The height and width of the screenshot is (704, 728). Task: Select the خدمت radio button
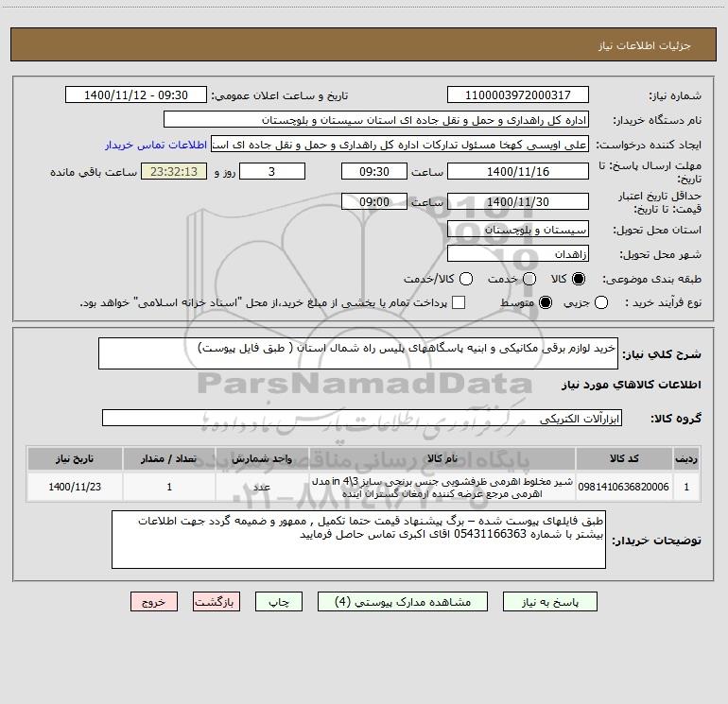529,279
